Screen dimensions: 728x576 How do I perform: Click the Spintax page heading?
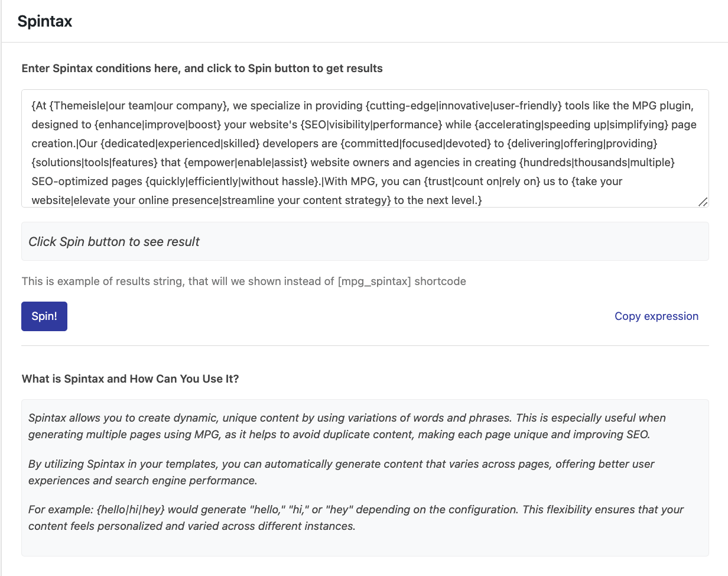coord(45,21)
